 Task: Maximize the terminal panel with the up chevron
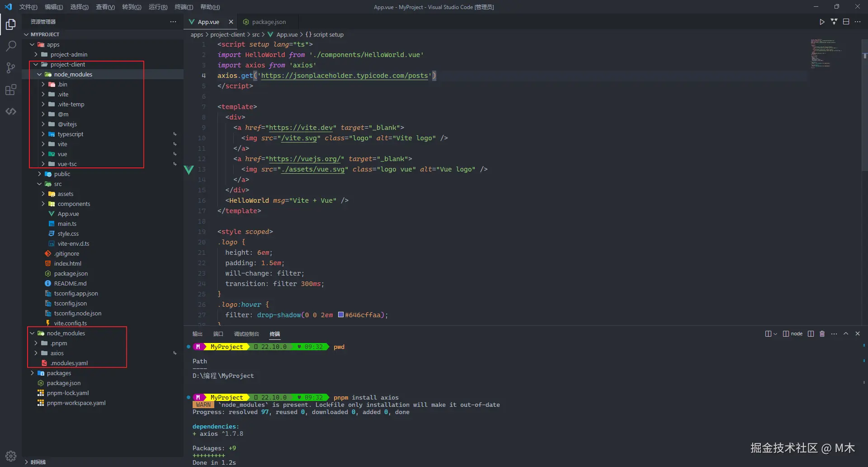pyautogui.click(x=846, y=334)
